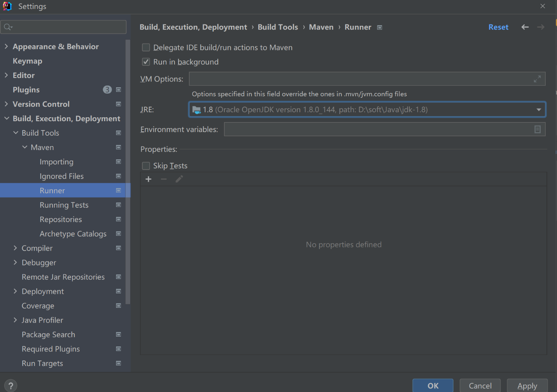
Task: Expand the Java Profiler node
Action: click(16, 320)
